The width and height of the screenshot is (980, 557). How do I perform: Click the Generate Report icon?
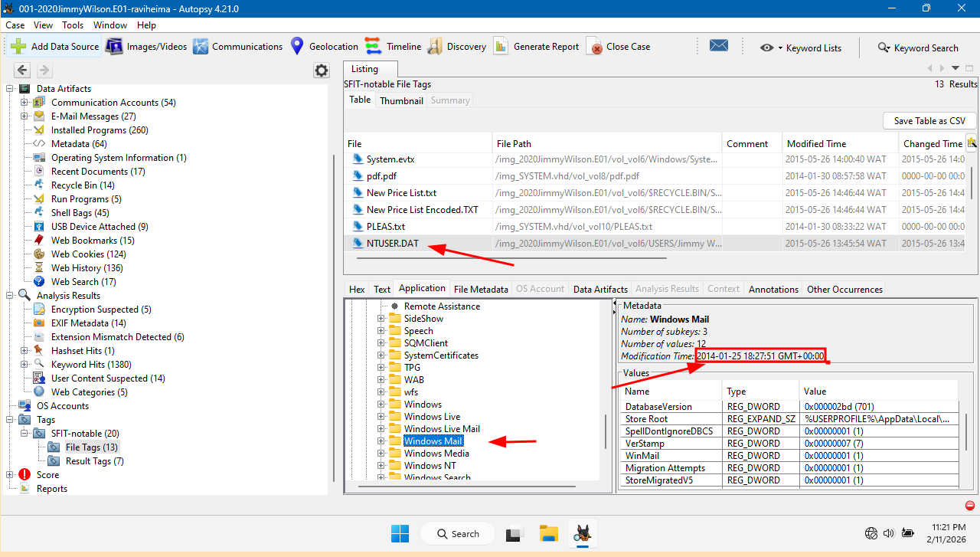point(501,46)
